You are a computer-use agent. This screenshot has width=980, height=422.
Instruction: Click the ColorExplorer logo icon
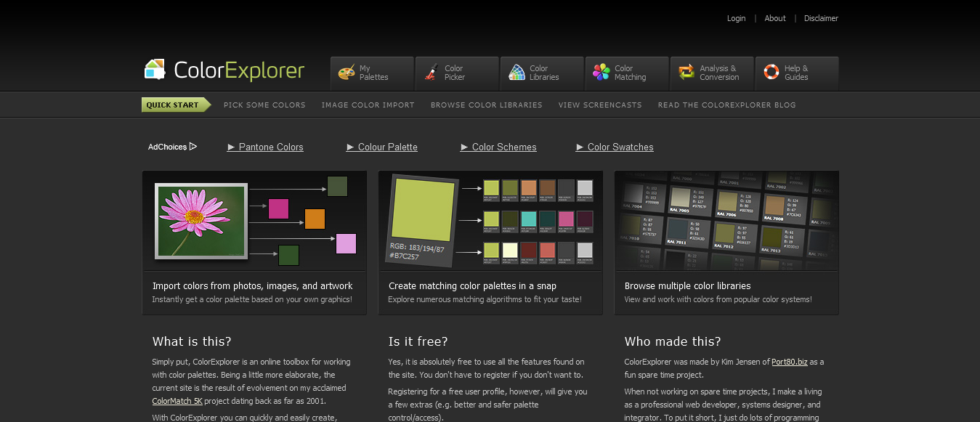155,70
